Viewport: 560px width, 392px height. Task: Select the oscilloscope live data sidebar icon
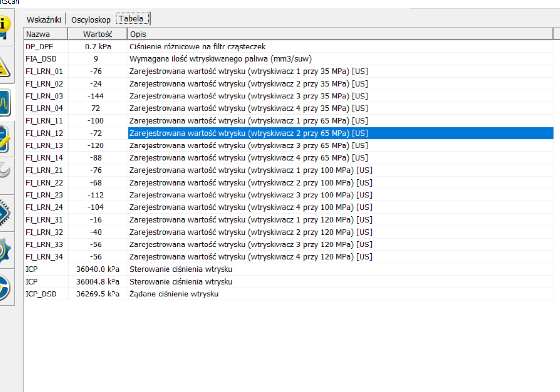point(5,103)
